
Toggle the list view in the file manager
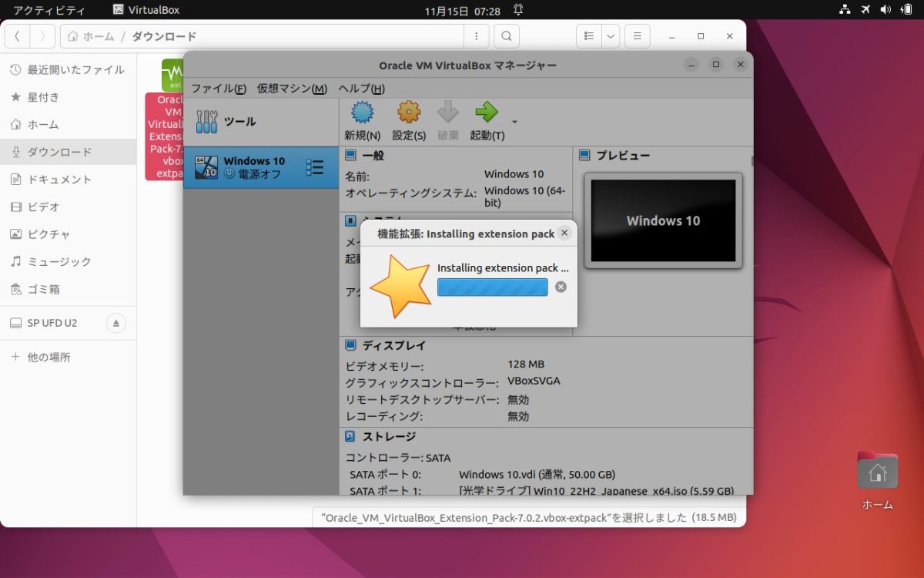[588, 35]
